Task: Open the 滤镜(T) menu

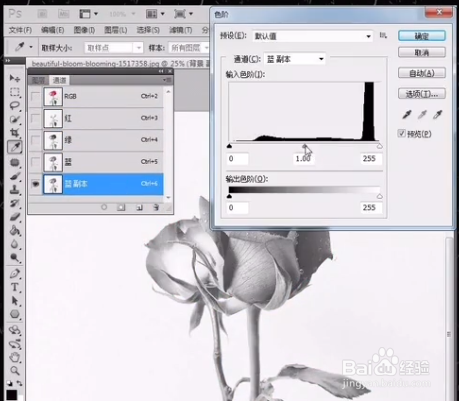Action: pyautogui.click(x=180, y=30)
